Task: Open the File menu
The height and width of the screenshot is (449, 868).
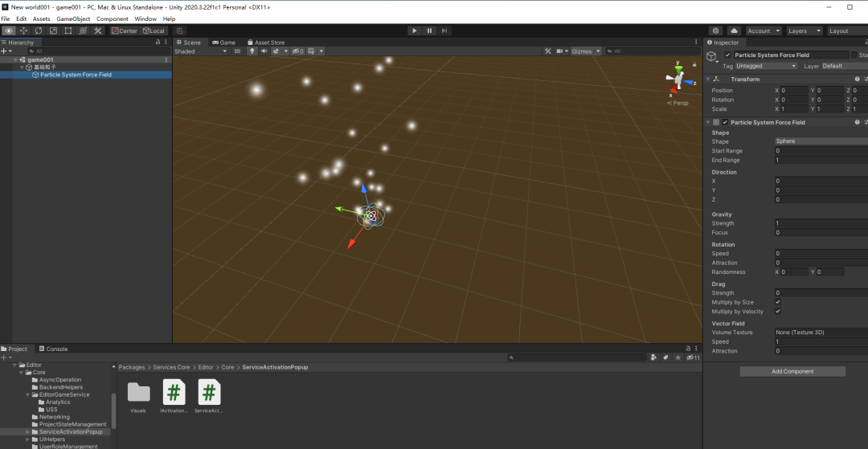Action: coord(6,18)
